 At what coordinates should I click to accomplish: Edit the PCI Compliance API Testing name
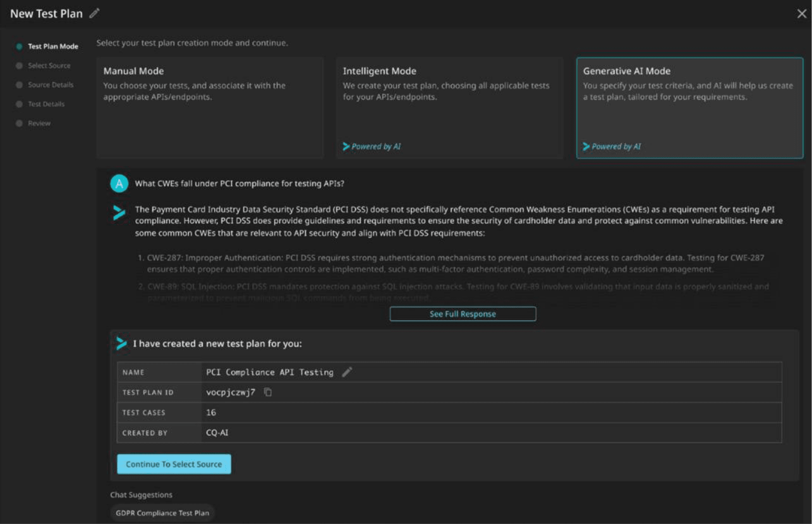pyautogui.click(x=347, y=372)
